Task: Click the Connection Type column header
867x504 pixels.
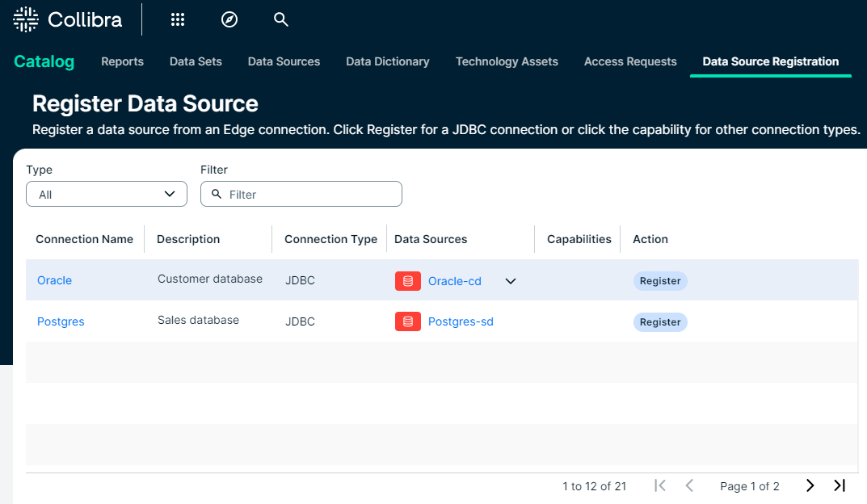Action: click(330, 239)
